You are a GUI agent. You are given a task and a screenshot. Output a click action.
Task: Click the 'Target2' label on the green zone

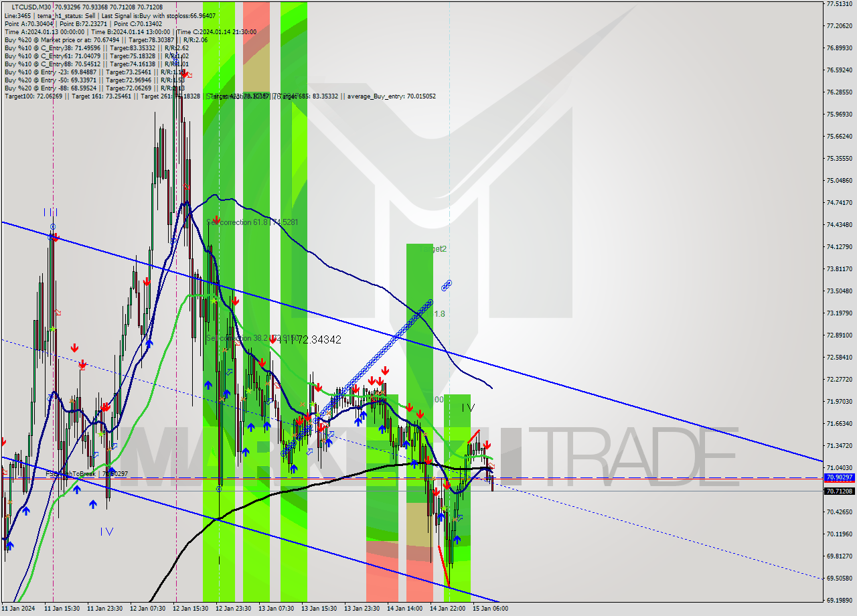pos(433,249)
